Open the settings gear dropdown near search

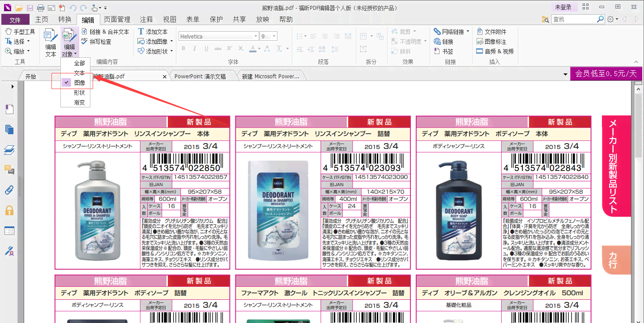[613, 19]
